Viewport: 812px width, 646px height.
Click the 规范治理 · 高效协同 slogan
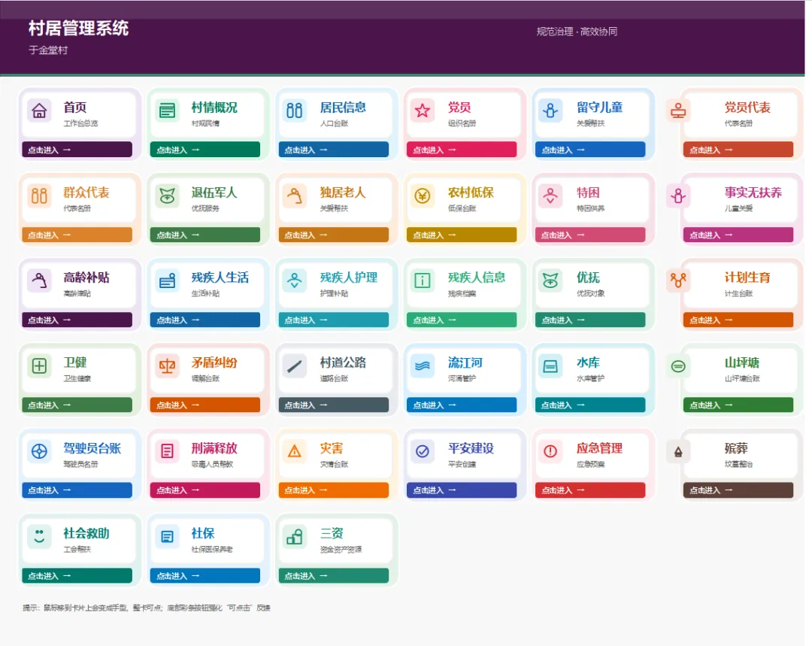pyautogui.click(x=577, y=32)
